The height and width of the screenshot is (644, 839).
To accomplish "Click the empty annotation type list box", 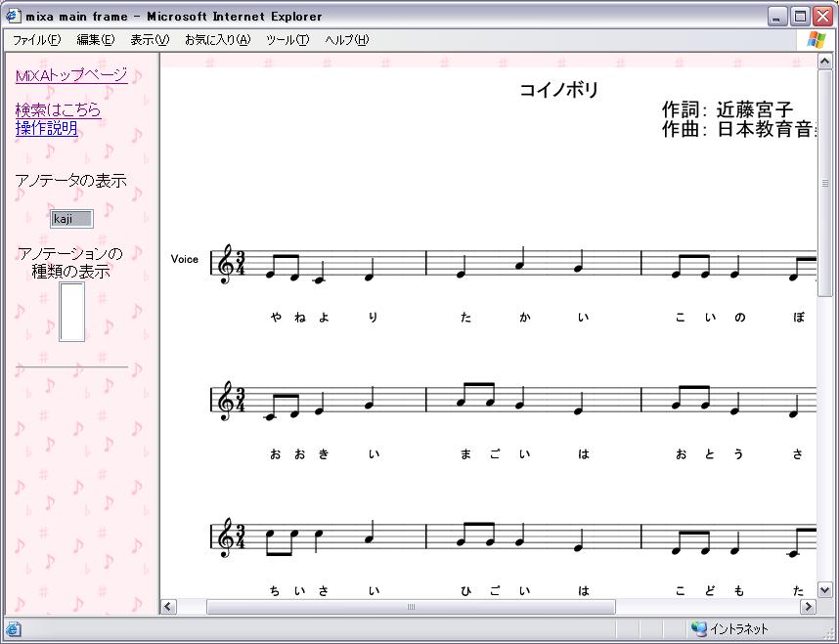I will pos(71,312).
